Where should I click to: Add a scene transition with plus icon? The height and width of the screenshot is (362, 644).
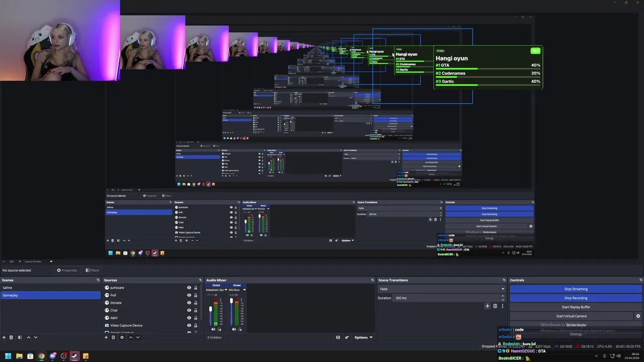pyautogui.click(x=487, y=306)
